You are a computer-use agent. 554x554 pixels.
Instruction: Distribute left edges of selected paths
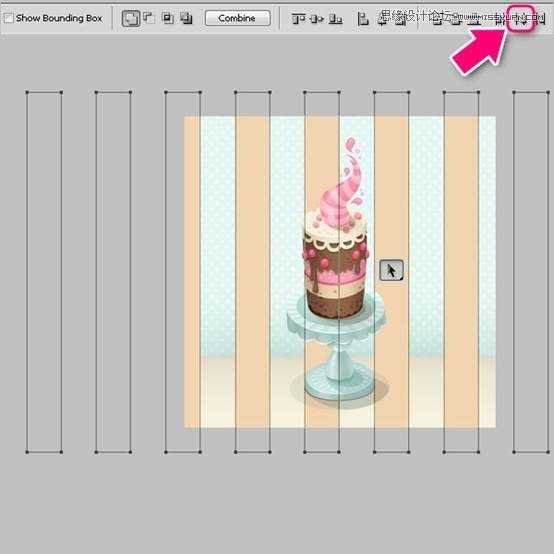[x=500, y=18]
